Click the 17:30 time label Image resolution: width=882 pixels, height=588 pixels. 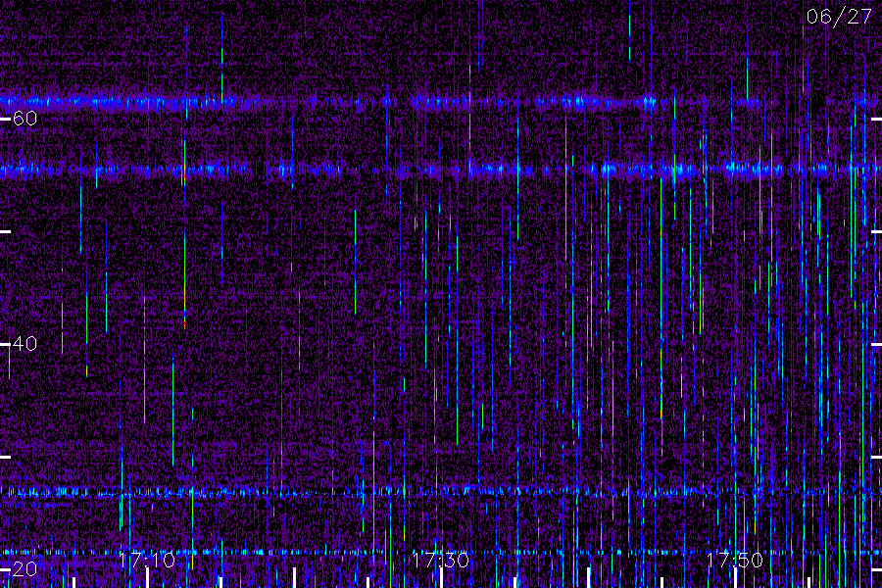440,560
